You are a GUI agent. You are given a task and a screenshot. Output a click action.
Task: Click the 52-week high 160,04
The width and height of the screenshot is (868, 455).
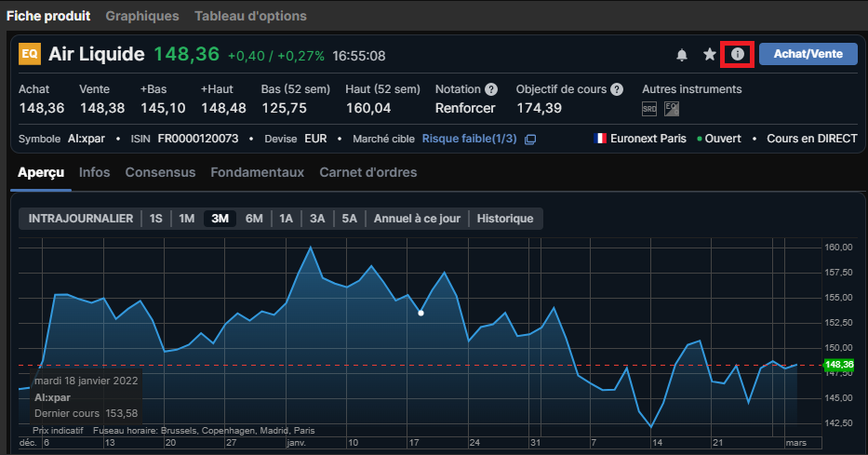click(x=368, y=109)
